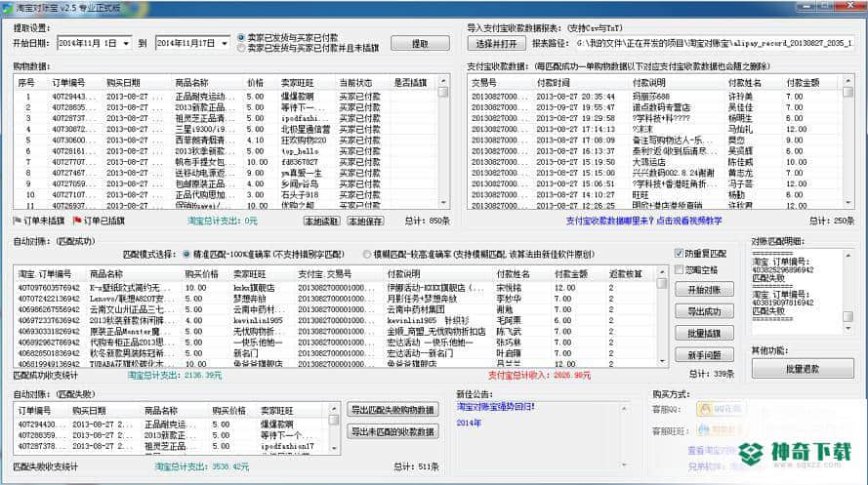868x485 pixels.
Task: Click the 提取 button
Action: point(420,43)
